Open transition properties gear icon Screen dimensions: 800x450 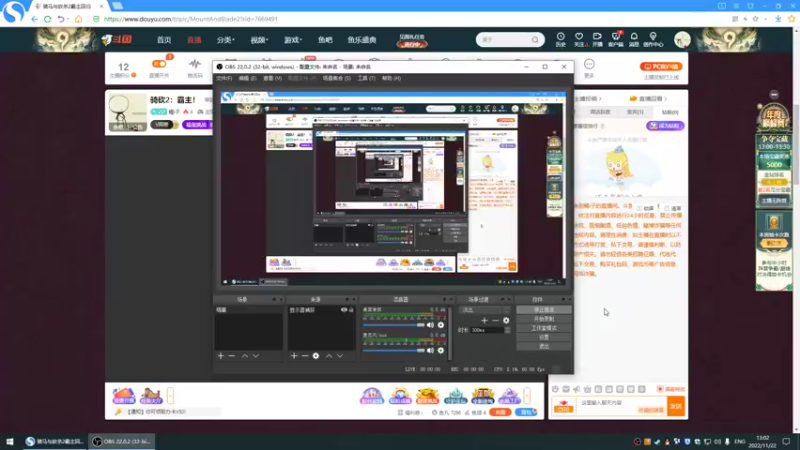tap(506, 320)
